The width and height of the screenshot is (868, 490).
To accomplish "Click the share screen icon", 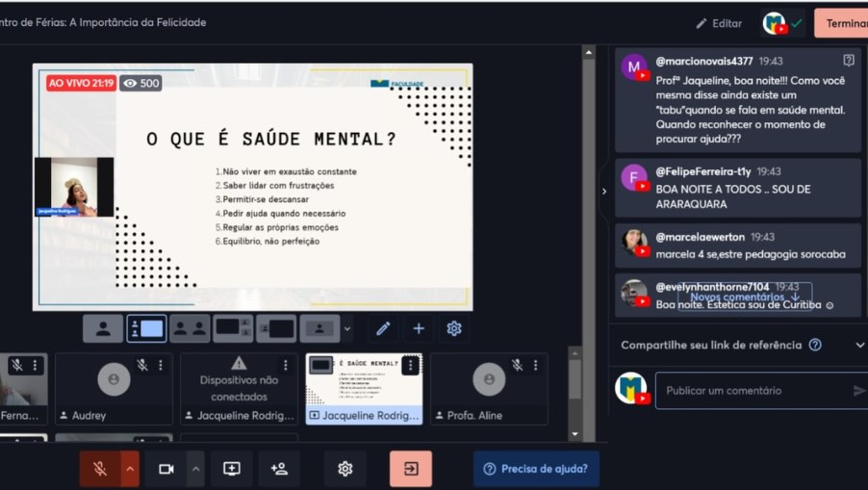I will tap(231, 469).
